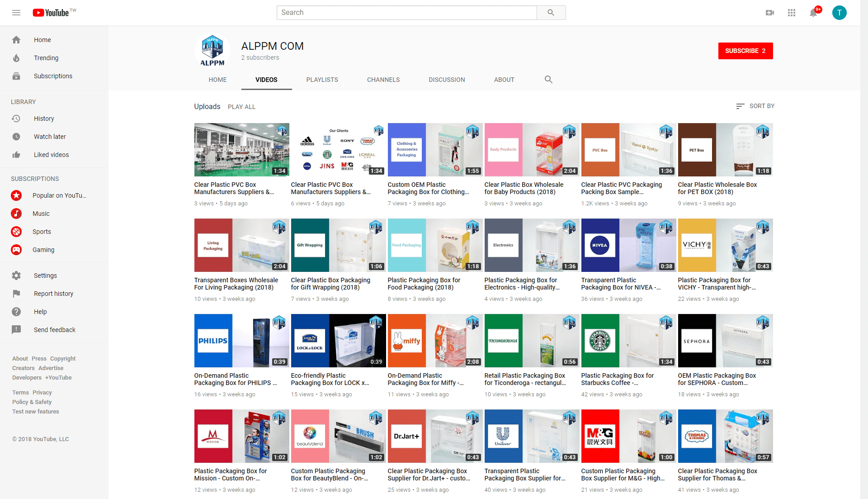Click the search magnifier button
Image resolution: width=868 pixels, height=499 pixels.
pos(551,13)
